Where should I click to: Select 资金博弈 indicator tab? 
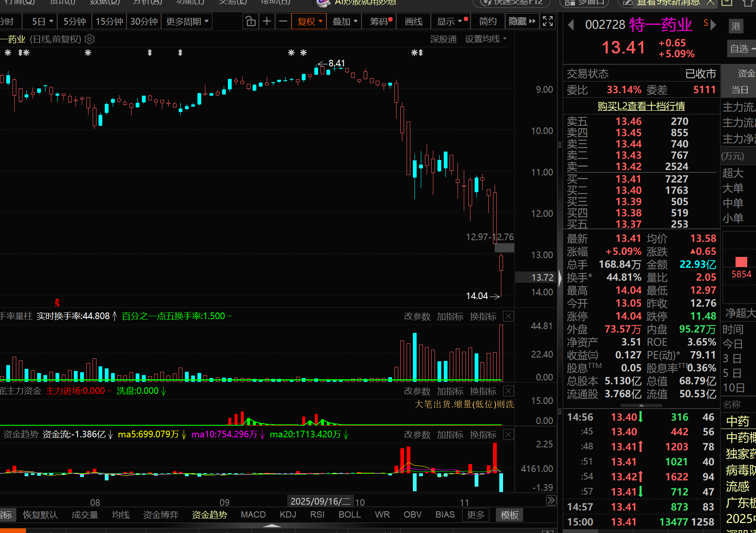pyautogui.click(x=160, y=515)
